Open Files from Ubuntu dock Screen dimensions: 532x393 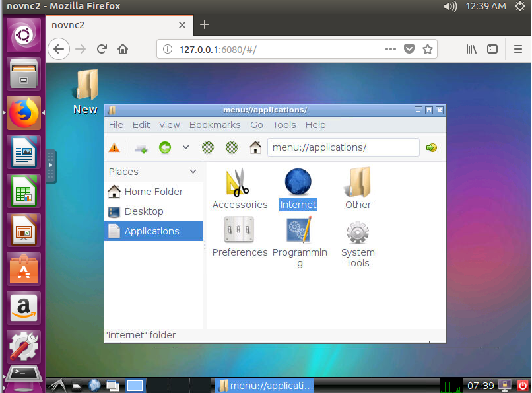pyautogui.click(x=23, y=74)
